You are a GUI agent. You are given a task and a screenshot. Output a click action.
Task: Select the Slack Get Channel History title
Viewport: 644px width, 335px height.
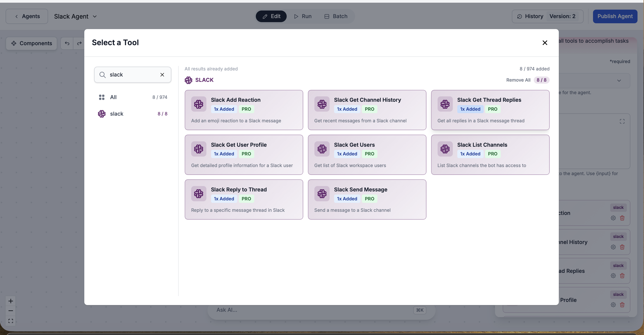click(x=367, y=100)
